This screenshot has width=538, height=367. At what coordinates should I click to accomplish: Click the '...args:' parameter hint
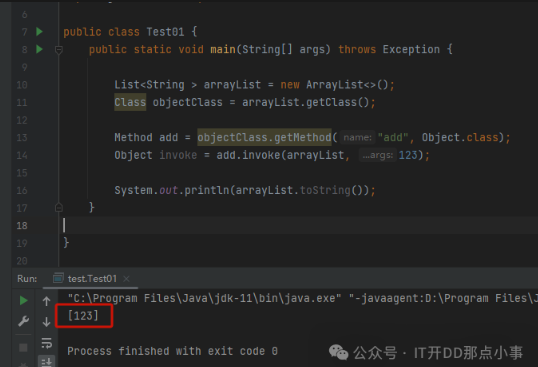click(377, 155)
